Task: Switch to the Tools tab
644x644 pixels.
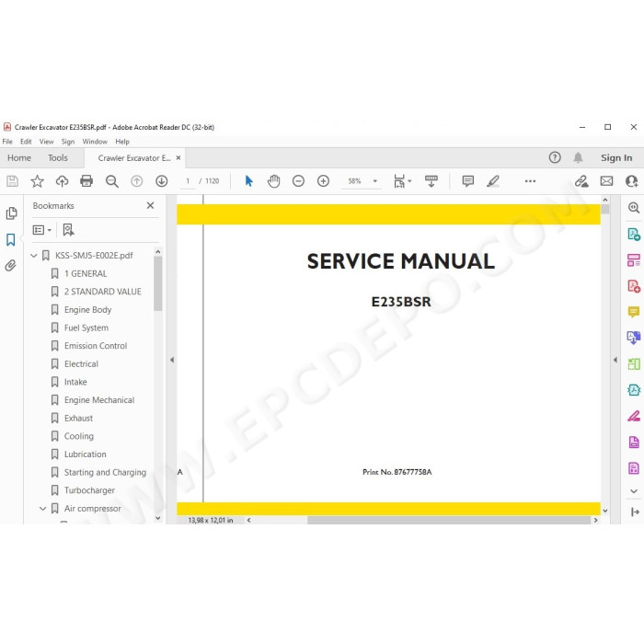Action: point(57,157)
